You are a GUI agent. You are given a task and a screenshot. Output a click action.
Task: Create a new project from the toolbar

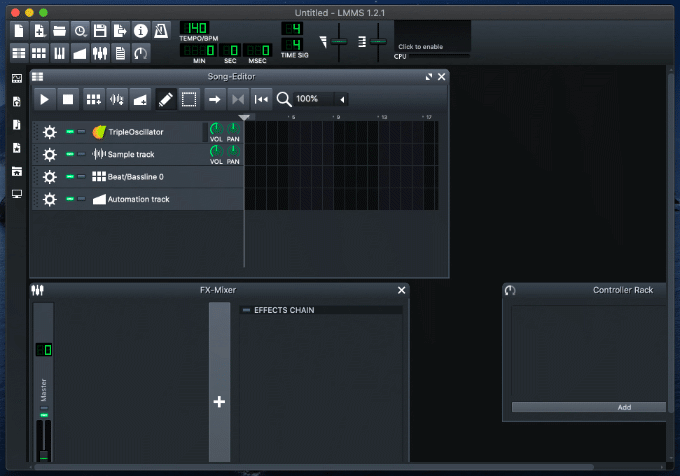pyautogui.click(x=19, y=31)
